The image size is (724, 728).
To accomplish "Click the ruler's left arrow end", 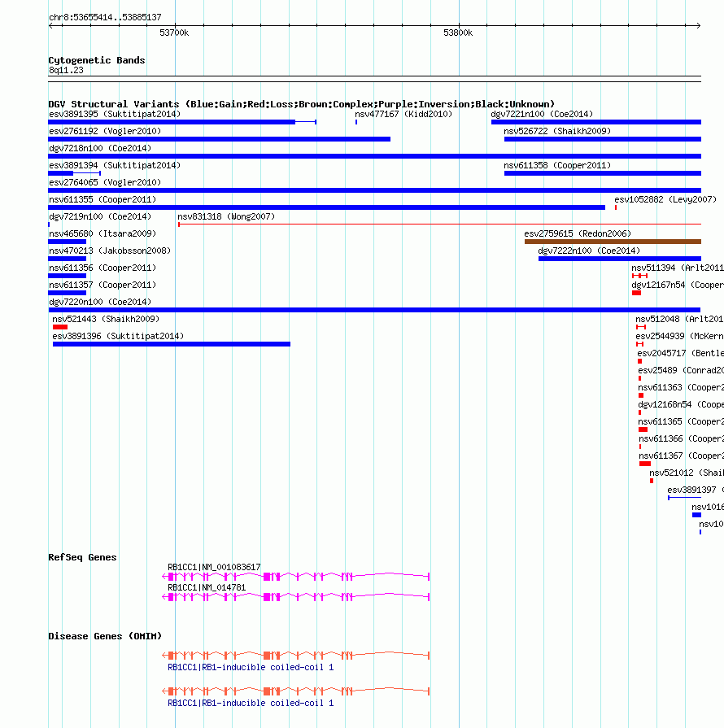I will tap(50, 25).
